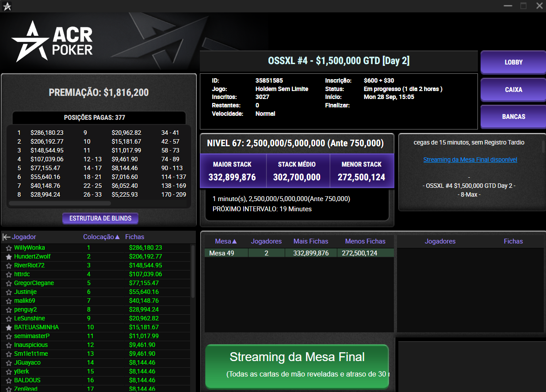The width and height of the screenshot is (546, 392).
Task: Star icon next to Sm1le1t1me
Action: tap(8, 354)
